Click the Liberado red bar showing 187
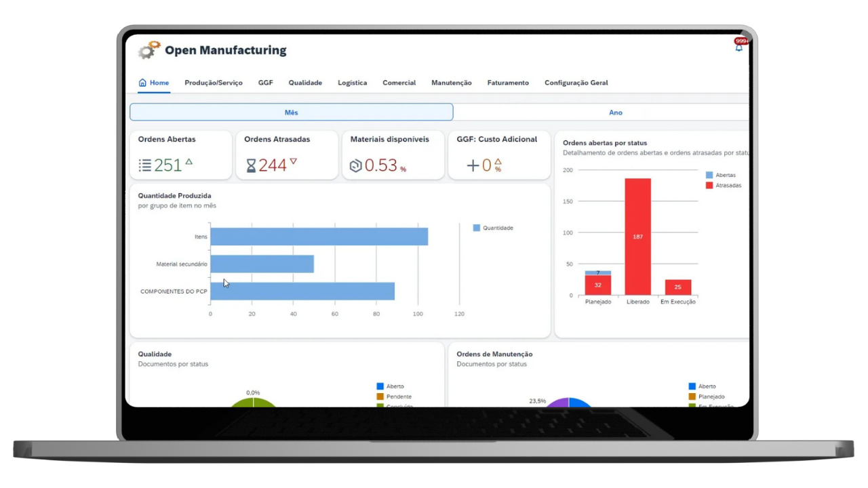The height and width of the screenshot is (488, 868). 637,237
